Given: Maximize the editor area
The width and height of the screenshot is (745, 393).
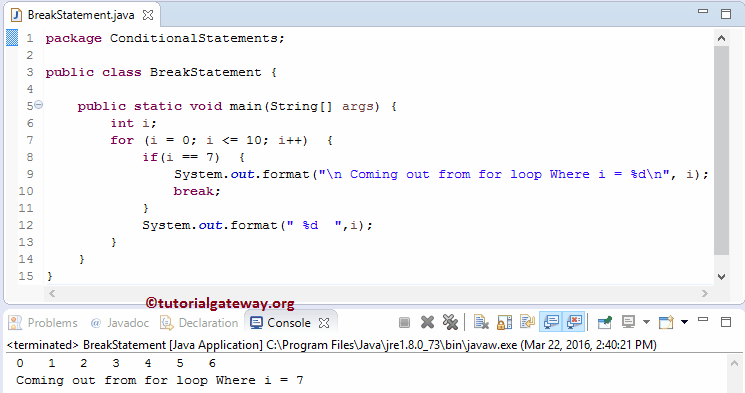Looking at the screenshot, I should pyautogui.click(x=726, y=14).
